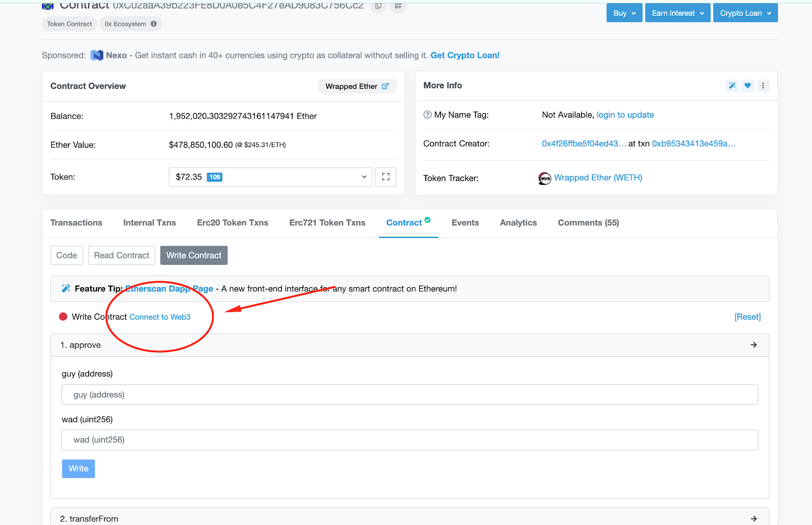Viewport: 812px width, 525px height.
Task: Click the Etherscan Dapp Page link
Action: 169,289
